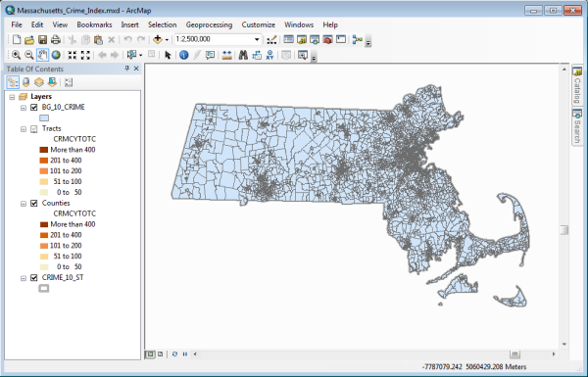Click Counties 201 to 400 swatch
Viewport: 588px width, 377px height.
(x=44, y=235)
